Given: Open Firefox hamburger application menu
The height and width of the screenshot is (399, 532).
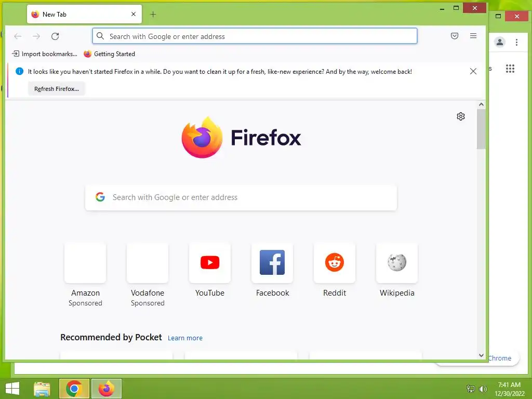Looking at the screenshot, I should point(473,36).
